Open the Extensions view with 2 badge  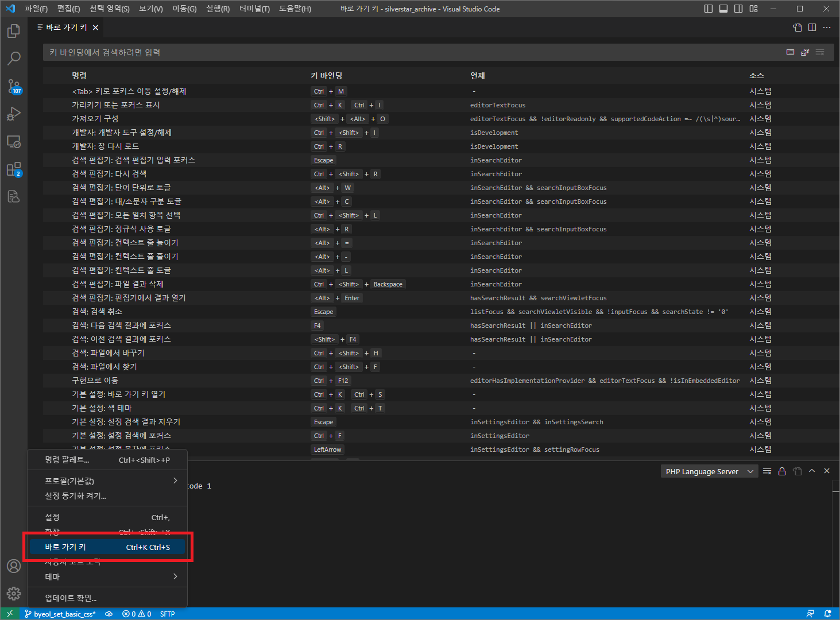tap(14, 169)
